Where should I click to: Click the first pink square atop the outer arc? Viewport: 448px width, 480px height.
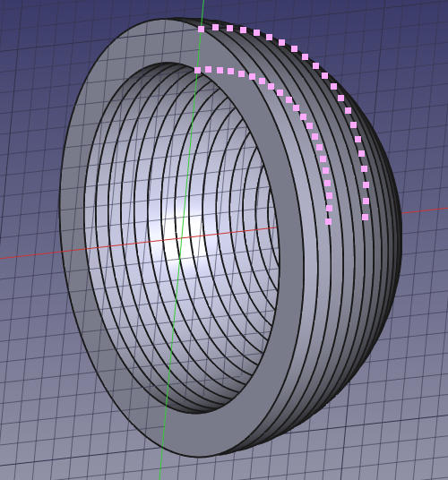coord(201,29)
